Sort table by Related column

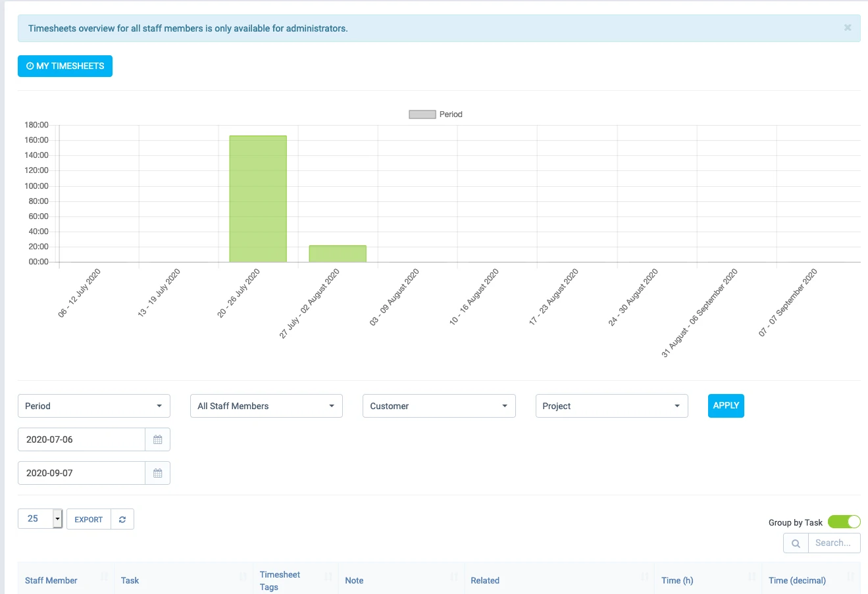(x=484, y=580)
